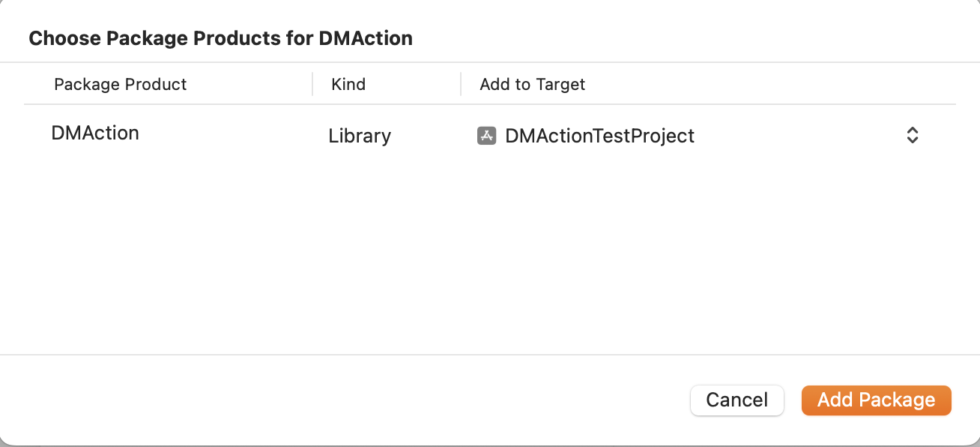Click the Kind column header
Image resolution: width=980 pixels, height=447 pixels.
click(348, 84)
